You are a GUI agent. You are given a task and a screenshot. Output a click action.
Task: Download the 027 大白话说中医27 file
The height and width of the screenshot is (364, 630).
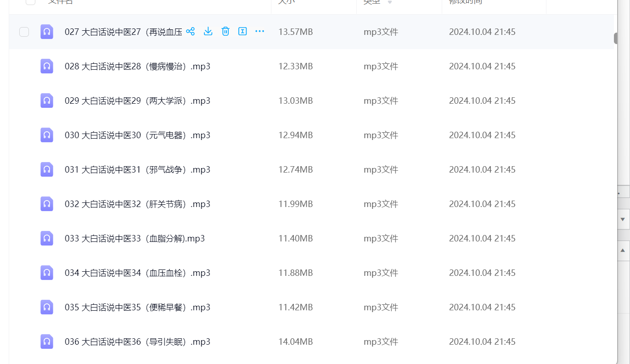[208, 31]
